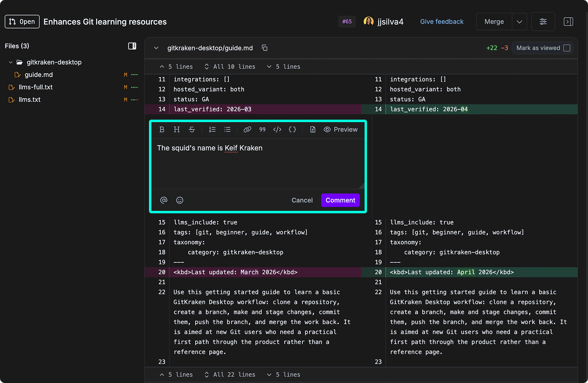Viewport: 588px width, 383px height.
Task: Insert code block with curly braces icon
Action: point(293,129)
